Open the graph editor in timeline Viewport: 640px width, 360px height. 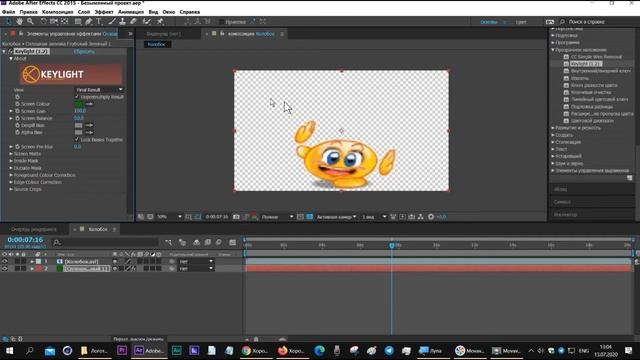coord(233,242)
